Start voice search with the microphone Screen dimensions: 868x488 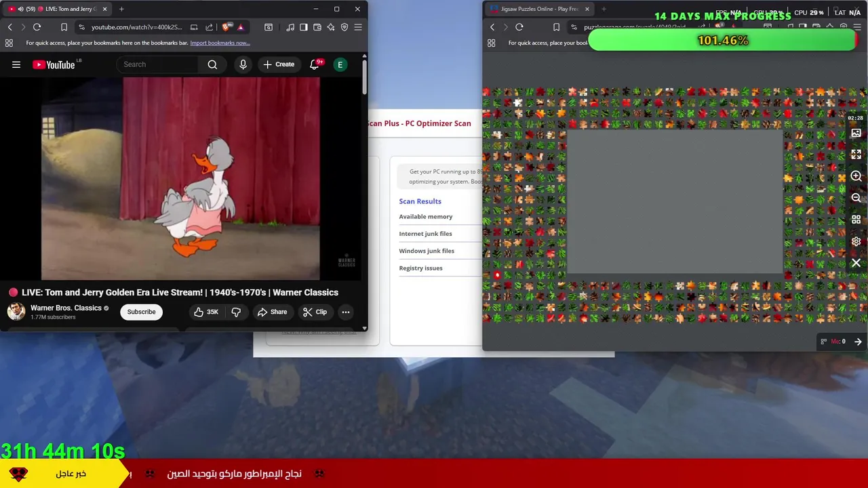(x=243, y=64)
